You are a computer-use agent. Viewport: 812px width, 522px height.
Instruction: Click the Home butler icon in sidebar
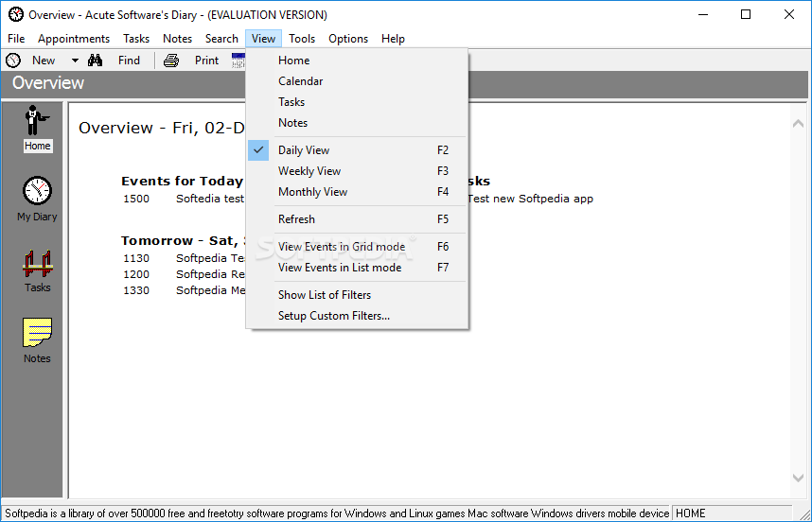pyautogui.click(x=37, y=120)
